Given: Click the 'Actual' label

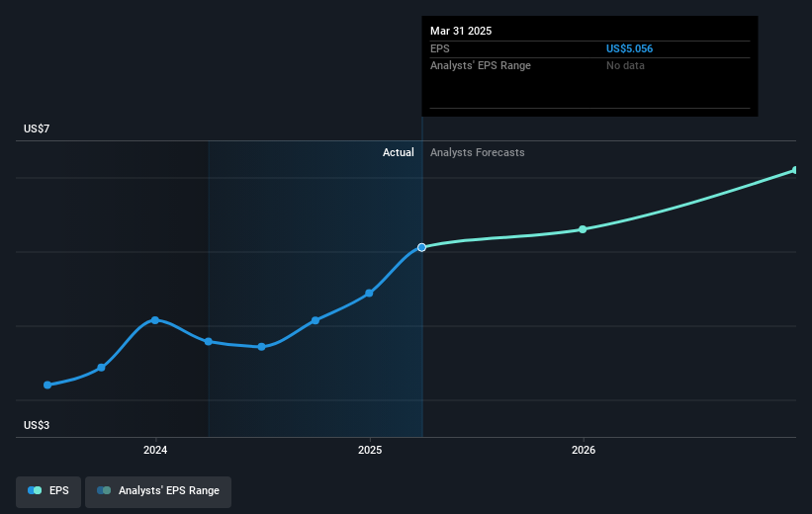Looking at the screenshot, I should tap(399, 152).
